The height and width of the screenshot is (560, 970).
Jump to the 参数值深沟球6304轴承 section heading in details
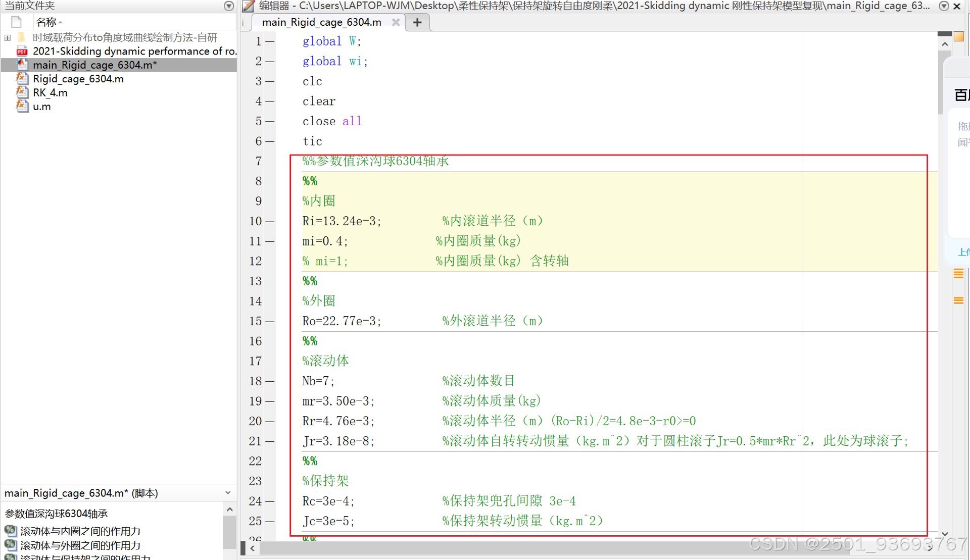[x=57, y=514]
